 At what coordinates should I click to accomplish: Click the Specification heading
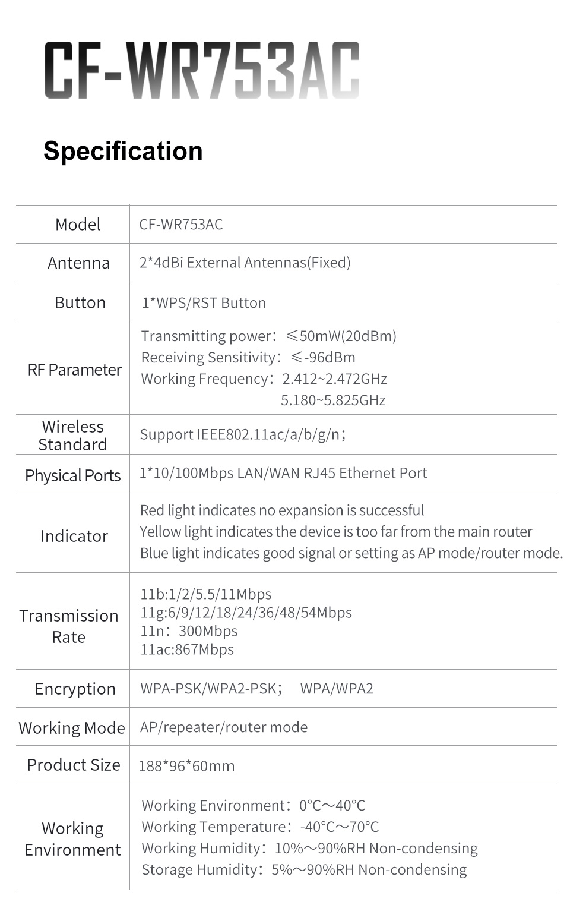123,151
